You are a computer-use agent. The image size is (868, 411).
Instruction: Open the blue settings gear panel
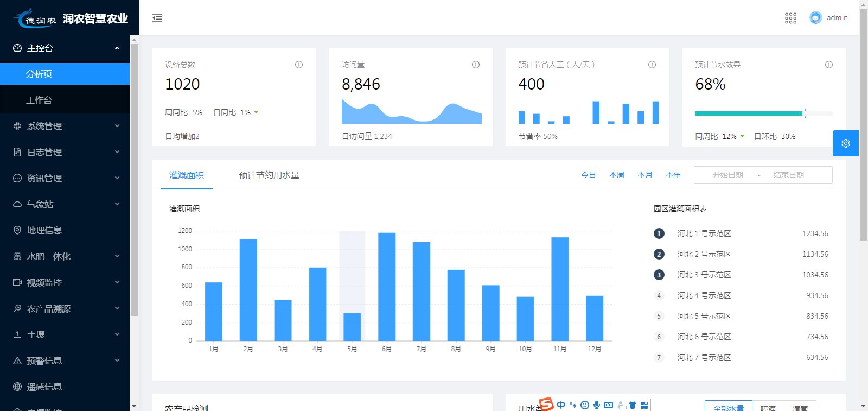pos(845,143)
